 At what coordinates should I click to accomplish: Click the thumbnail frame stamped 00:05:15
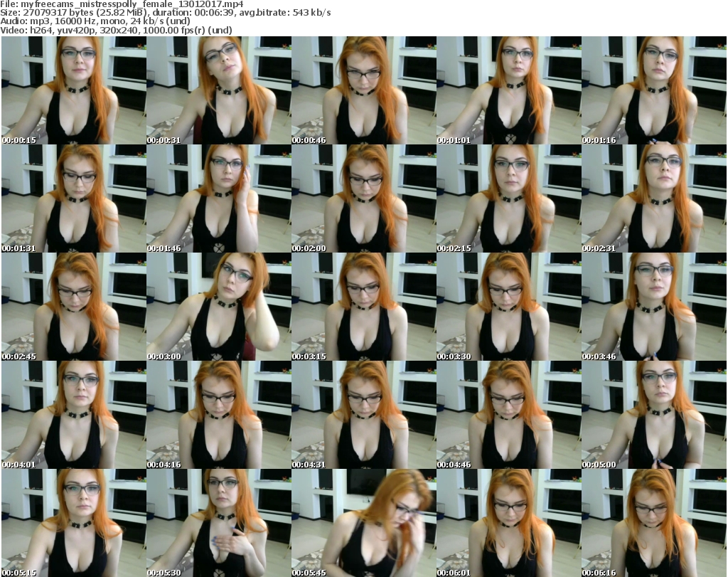(x=74, y=523)
